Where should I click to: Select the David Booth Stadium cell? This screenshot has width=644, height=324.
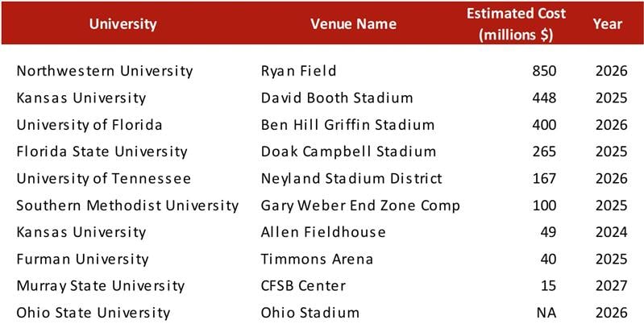[x=337, y=98]
